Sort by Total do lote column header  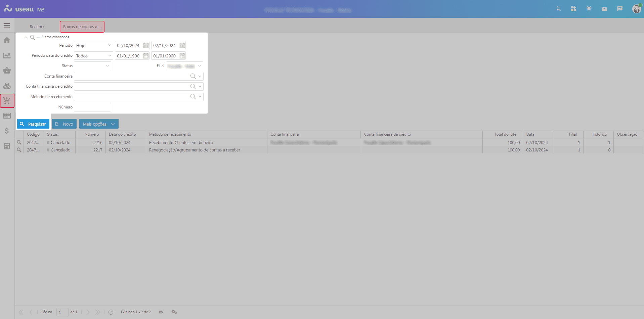click(505, 134)
